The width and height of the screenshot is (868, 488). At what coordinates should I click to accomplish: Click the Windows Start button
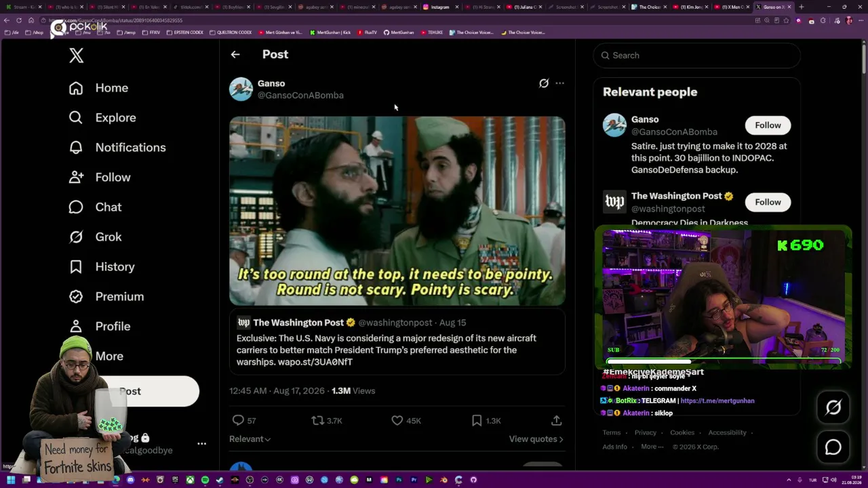click(11, 480)
